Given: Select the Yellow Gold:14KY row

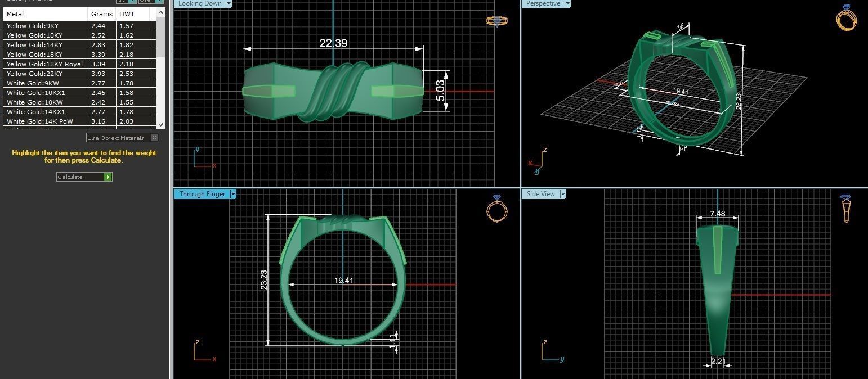Looking at the screenshot, I should tap(79, 45).
